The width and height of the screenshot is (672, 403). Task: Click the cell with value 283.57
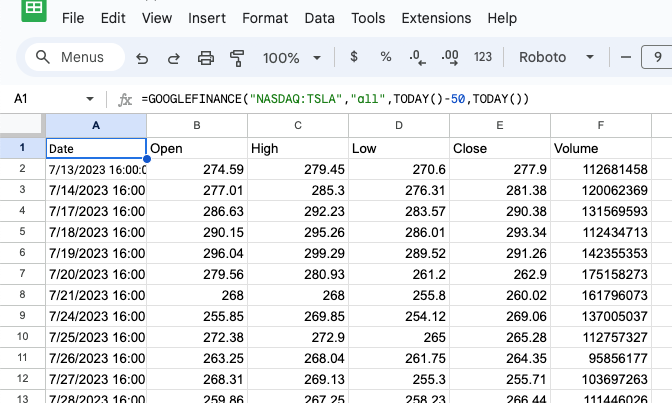399,211
